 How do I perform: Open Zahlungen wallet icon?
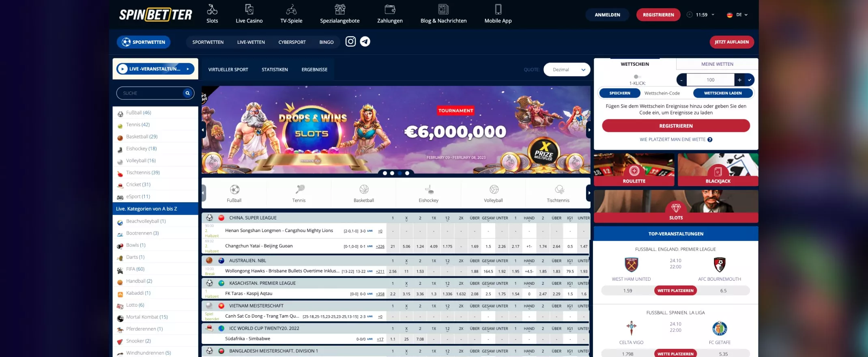(390, 9)
